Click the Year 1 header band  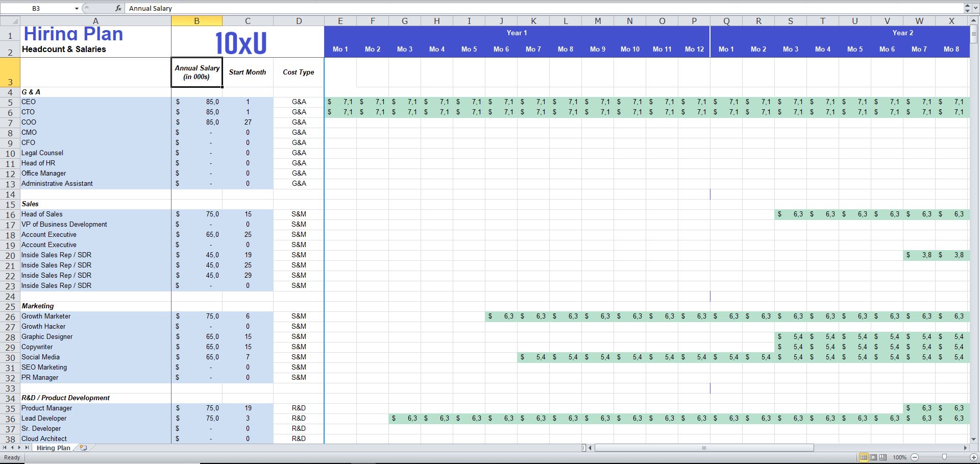517,33
